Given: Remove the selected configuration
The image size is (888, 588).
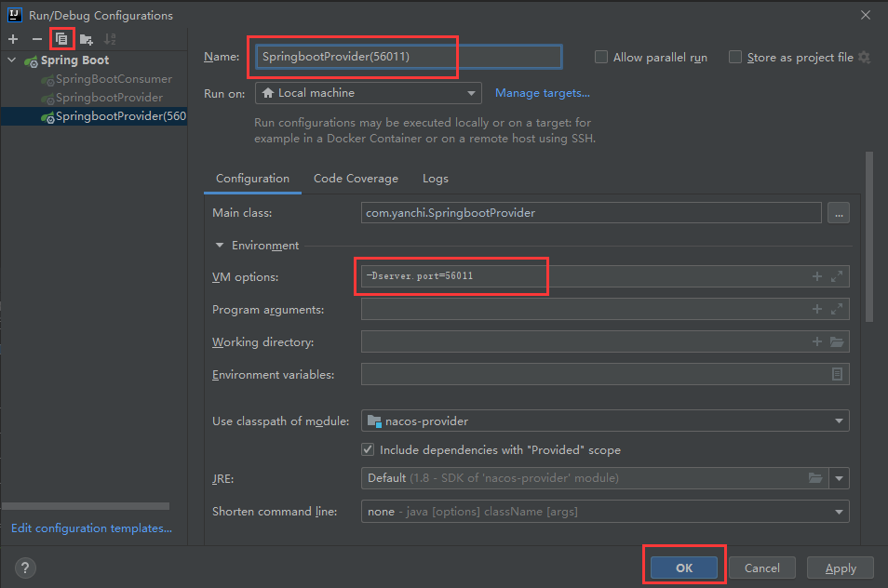Looking at the screenshot, I should point(37,39).
